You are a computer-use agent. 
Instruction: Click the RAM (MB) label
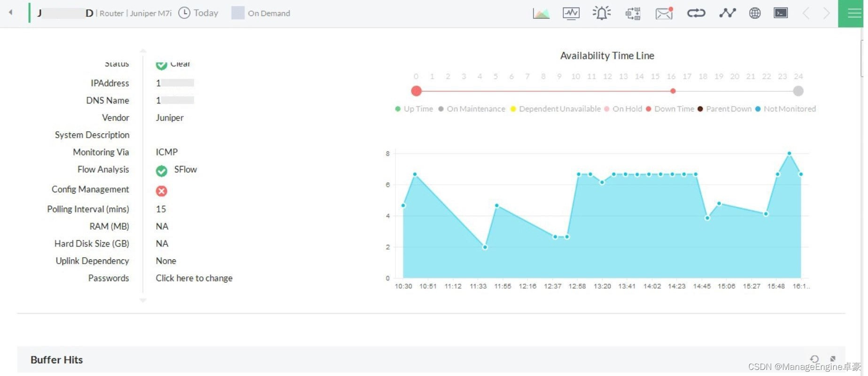109,227
